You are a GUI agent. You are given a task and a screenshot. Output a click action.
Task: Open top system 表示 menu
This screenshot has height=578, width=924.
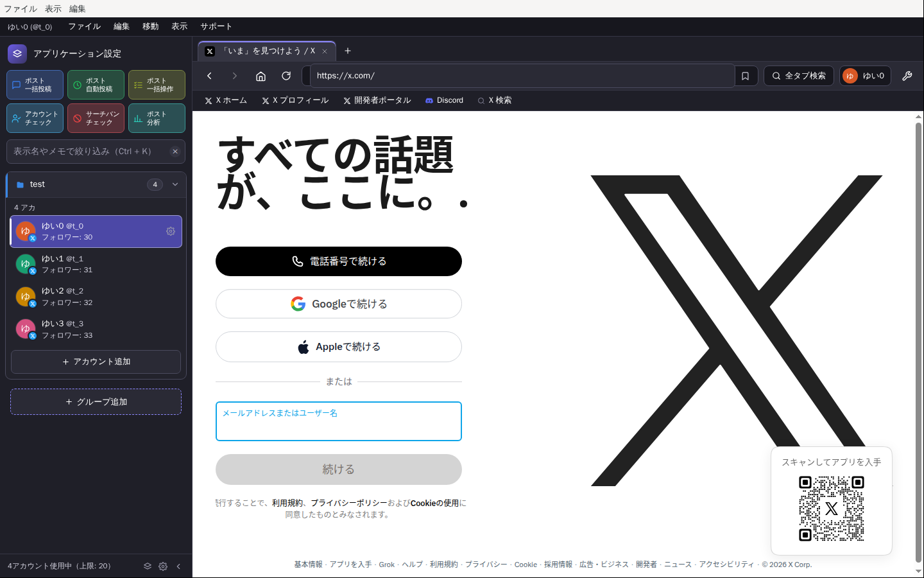click(x=53, y=8)
